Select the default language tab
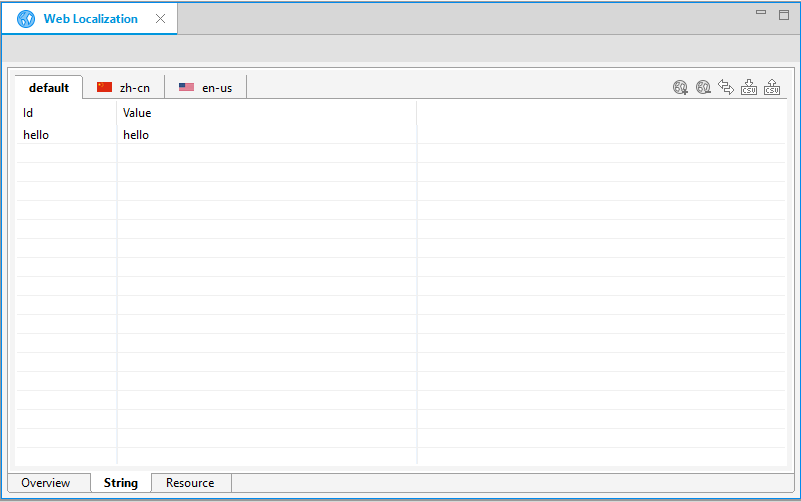The image size is (801, 502). tap(49, 88)
